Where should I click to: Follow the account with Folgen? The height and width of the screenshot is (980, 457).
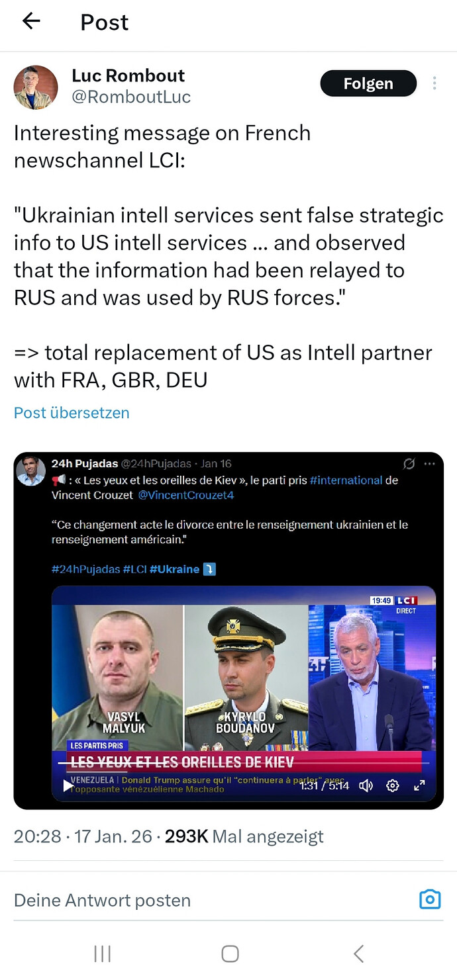[x=368, y=84]
